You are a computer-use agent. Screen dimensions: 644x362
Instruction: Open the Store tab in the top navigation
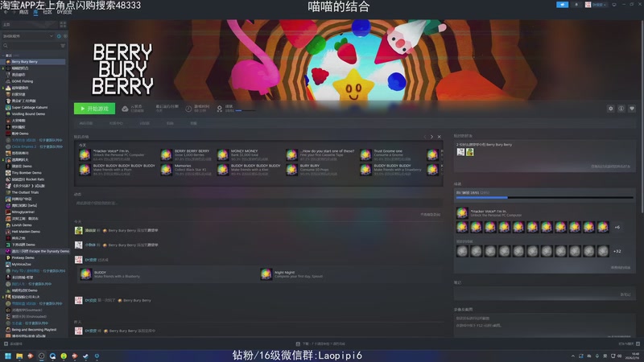point(23,12)
